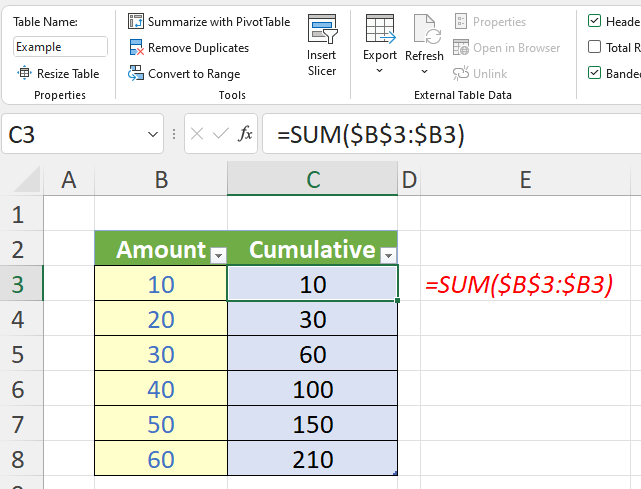Viewport: 641px width, 489px height.
Task: Open the Cumulative column filter dropdown
Action: pos(388,255)
